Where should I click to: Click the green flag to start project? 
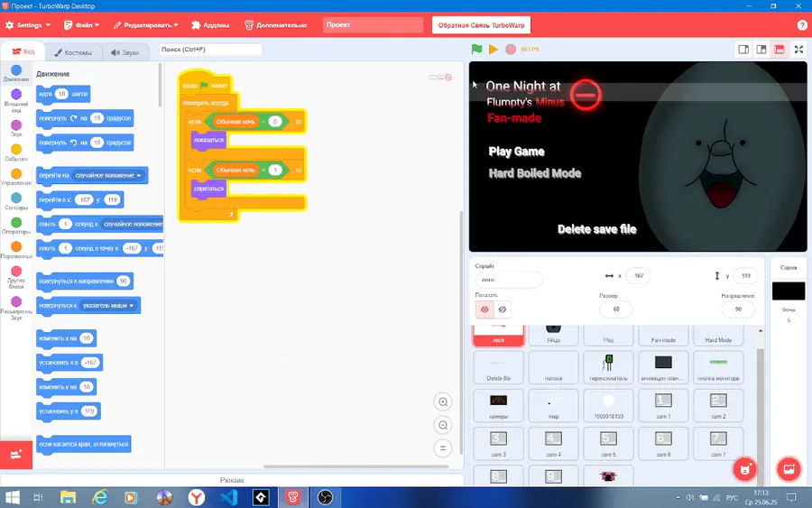click(477, 50)
